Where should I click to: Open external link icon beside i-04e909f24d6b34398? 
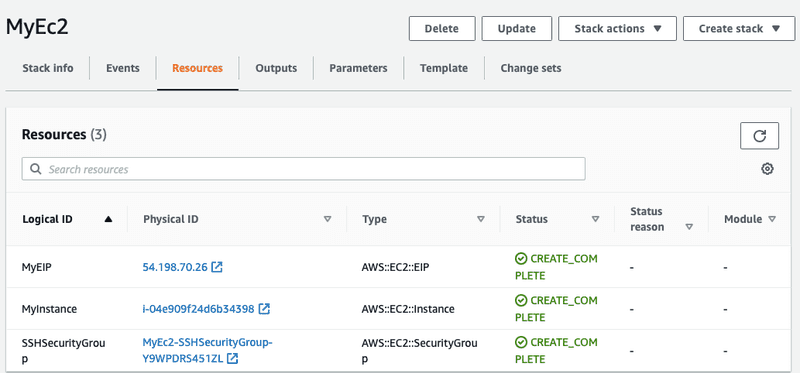pos(264,309)
